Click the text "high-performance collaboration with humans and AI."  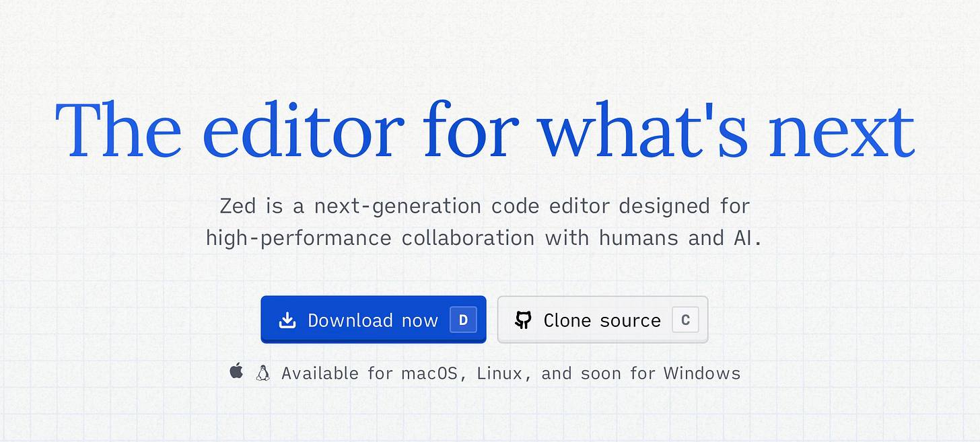click(485, 237)
